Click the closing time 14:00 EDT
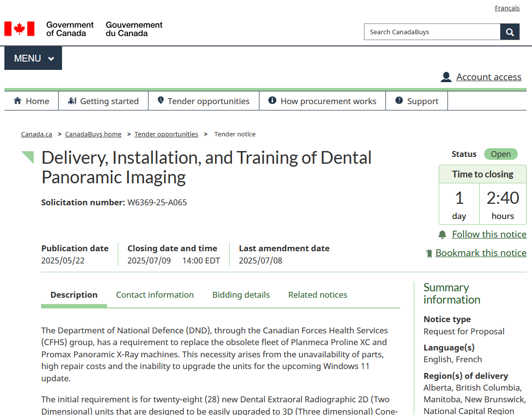532x415 pixels. [x=201, y=261]
